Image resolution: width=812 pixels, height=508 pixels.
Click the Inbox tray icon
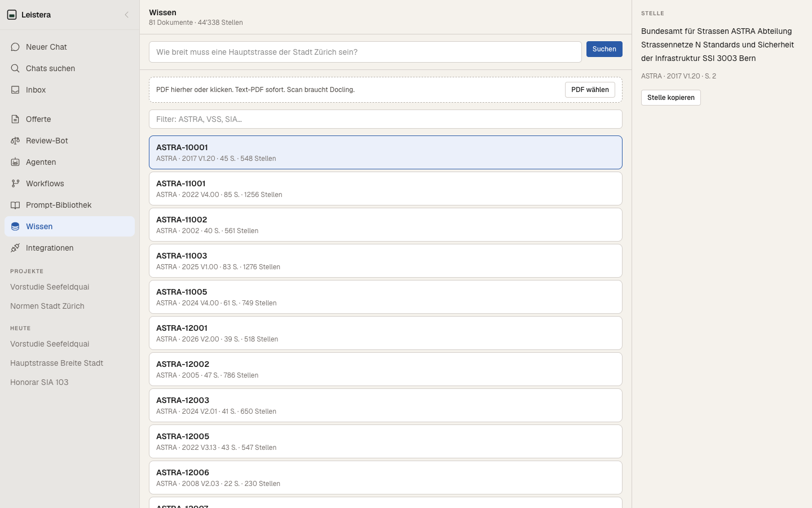[15, 90]
